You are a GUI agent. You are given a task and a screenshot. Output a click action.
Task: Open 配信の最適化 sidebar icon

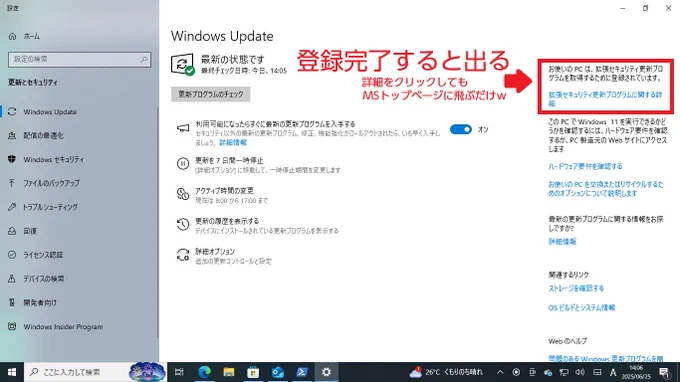tap(12, 136)
